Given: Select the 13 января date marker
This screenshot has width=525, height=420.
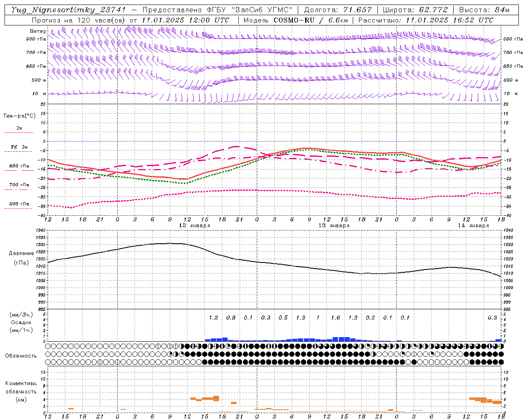Looking at the screenshot, I should [334, 226].
